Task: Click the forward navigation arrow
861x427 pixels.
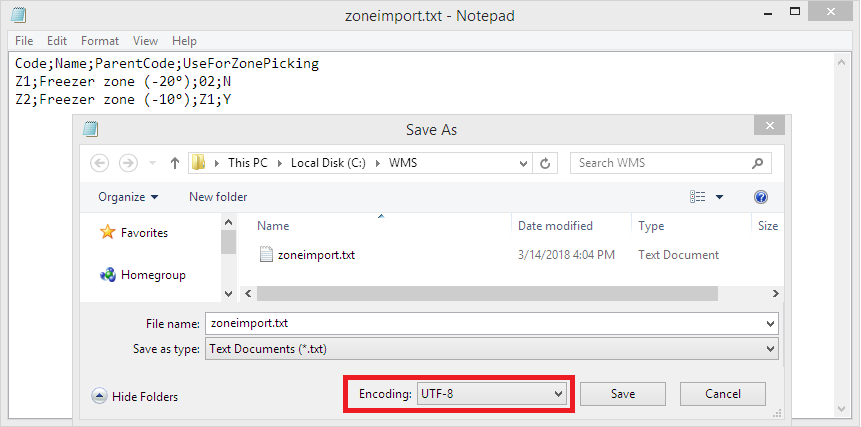Action: coord(128,163)
